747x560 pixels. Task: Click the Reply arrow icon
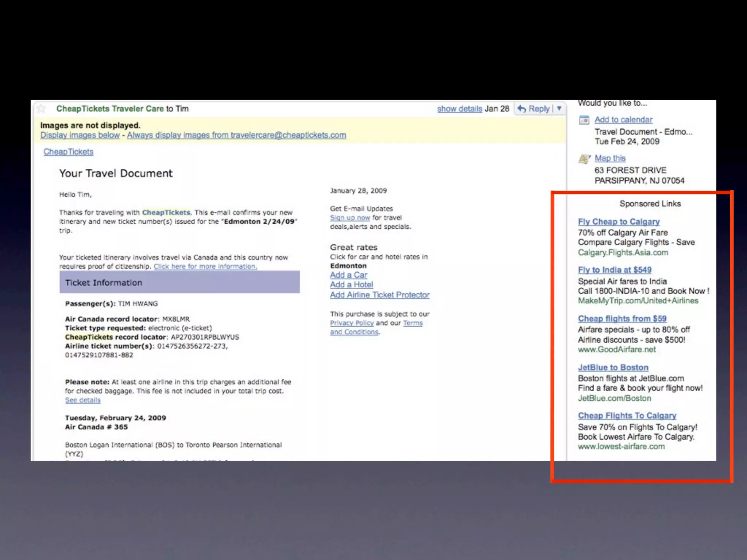tap(522, 109)
